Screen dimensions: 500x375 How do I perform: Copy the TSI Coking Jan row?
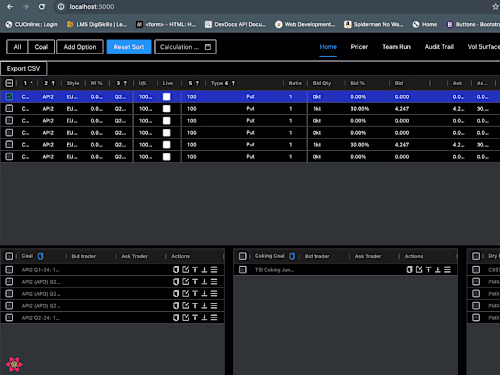(409, 270)
